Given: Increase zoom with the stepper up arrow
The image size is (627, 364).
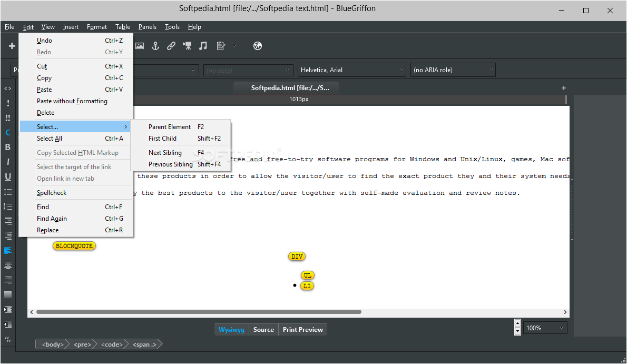Looking at the screenshot, I should (x=517, y=323).
